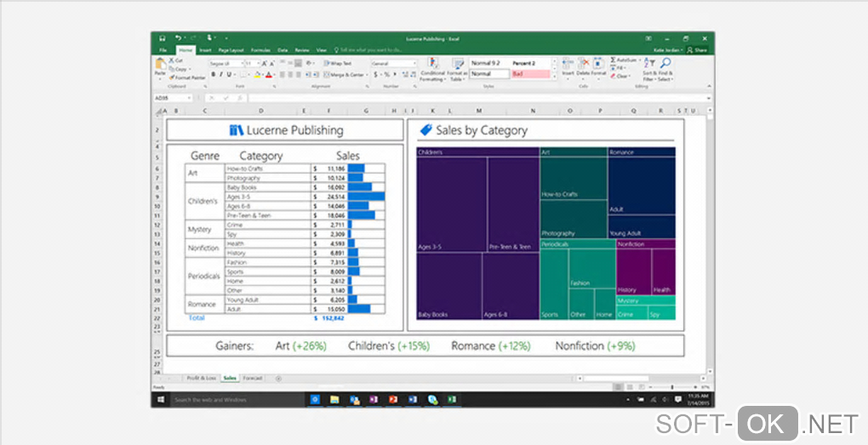Open the Forecast sheet tab
868x445 pixels.
click(253, 378)
